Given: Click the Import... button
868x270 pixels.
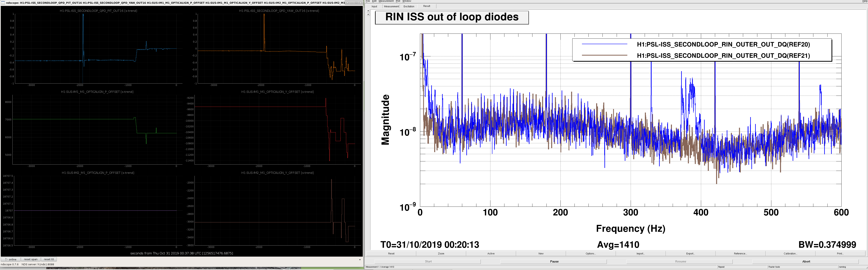Looking at the screenshot, I should pos(641,253).
